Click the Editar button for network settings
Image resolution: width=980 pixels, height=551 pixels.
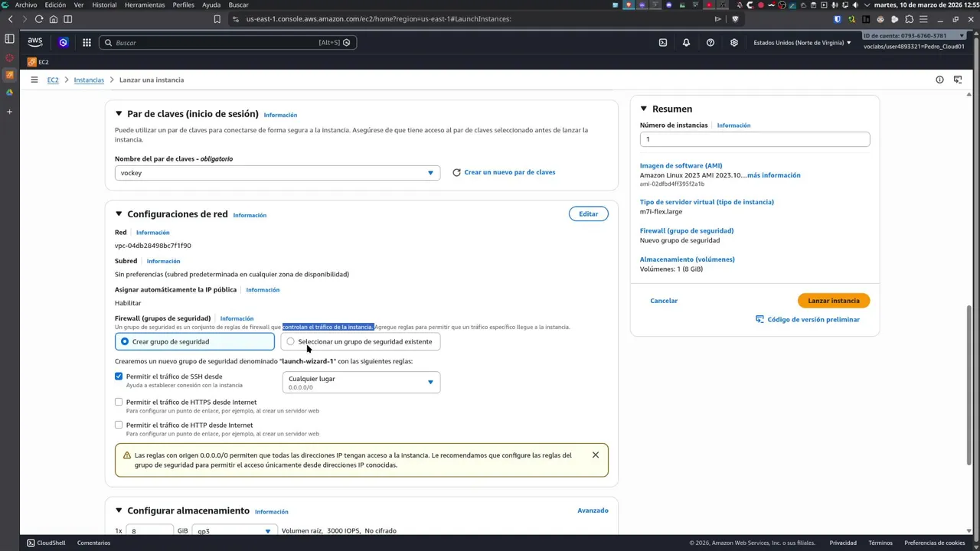[x=589, y=214]
